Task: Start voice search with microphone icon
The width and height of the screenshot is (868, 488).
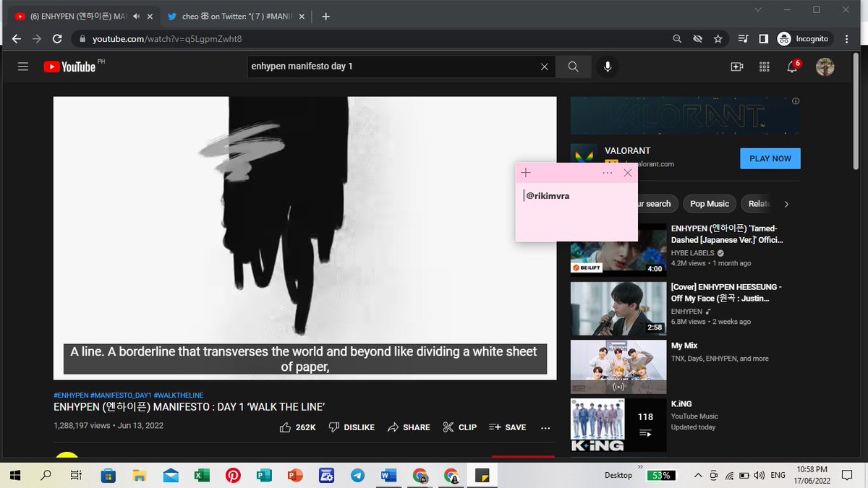Action: coord(608,67)
